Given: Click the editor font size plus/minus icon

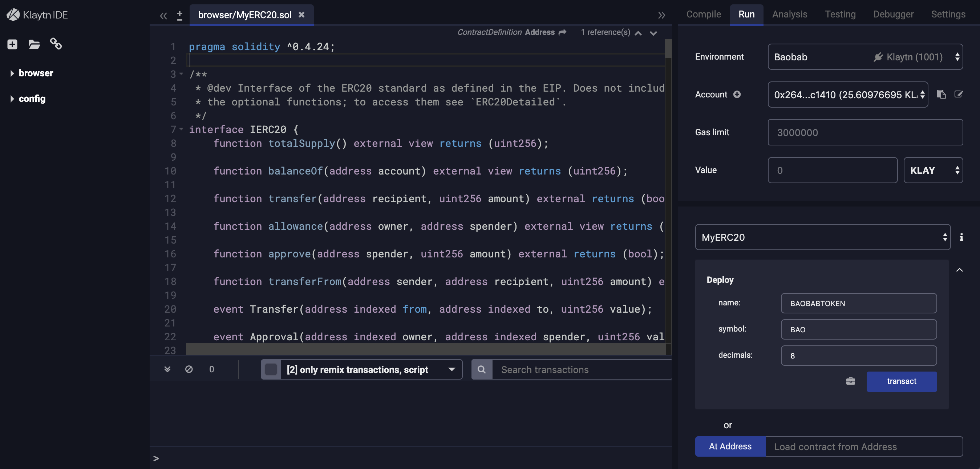Looking at the screenshot, I should pyautogui.click(x=179, y=15).
